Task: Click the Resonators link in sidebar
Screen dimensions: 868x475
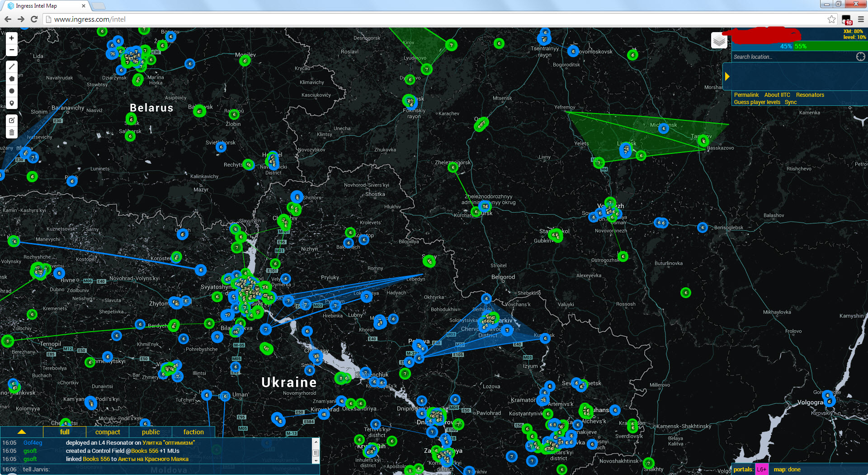Action: [x=810, y=95]
